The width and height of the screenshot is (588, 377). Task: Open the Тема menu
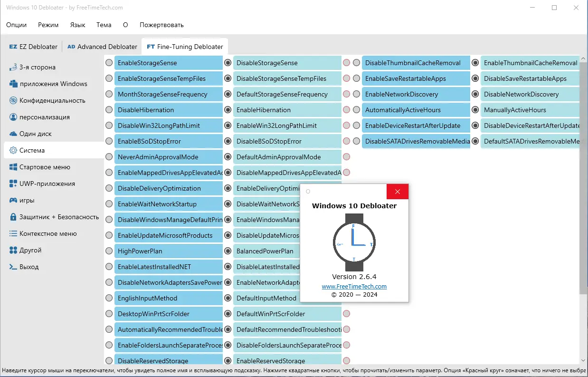pyautogui.click(x=104, y=25)
